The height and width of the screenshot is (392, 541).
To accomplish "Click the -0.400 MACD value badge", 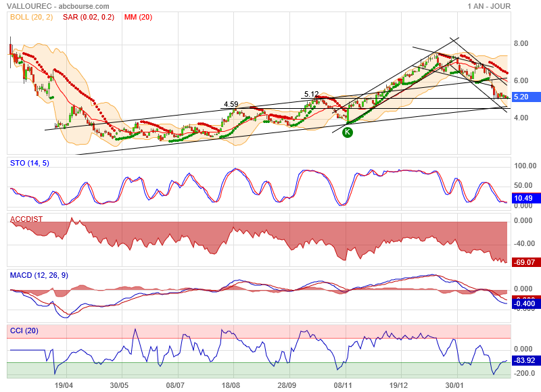I will [526, 303].
